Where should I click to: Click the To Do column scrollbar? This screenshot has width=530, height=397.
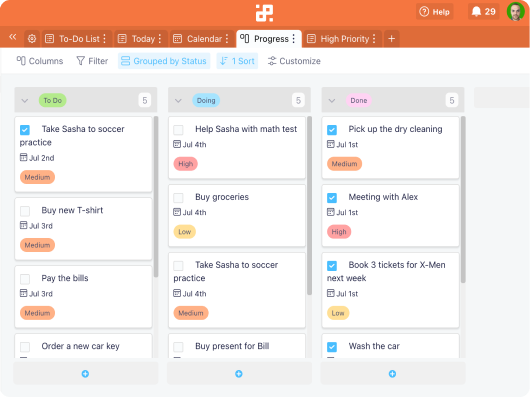click(156, 196)
